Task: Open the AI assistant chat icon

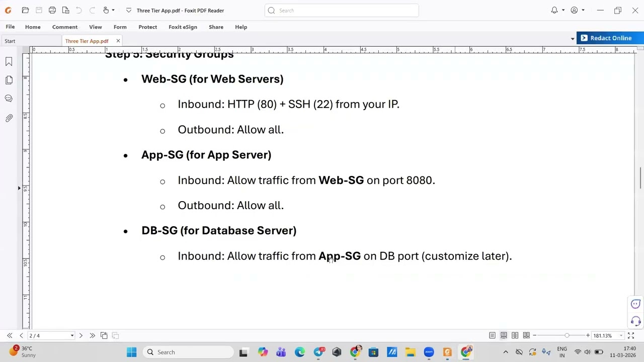Action: 635,304
